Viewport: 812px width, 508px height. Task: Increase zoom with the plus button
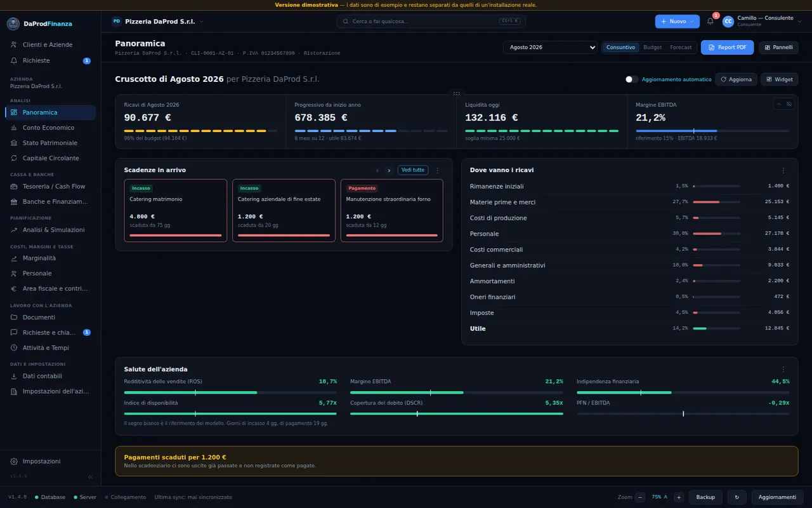[x=679, y=497]
